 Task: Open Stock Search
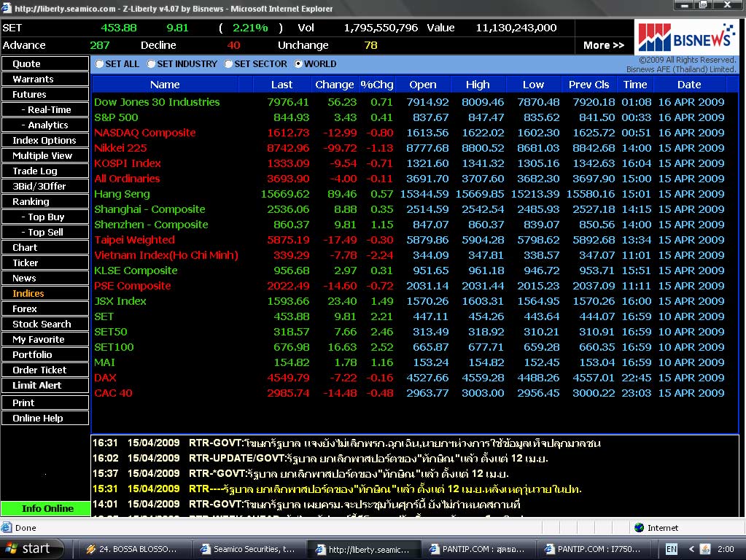click(45, 324)
